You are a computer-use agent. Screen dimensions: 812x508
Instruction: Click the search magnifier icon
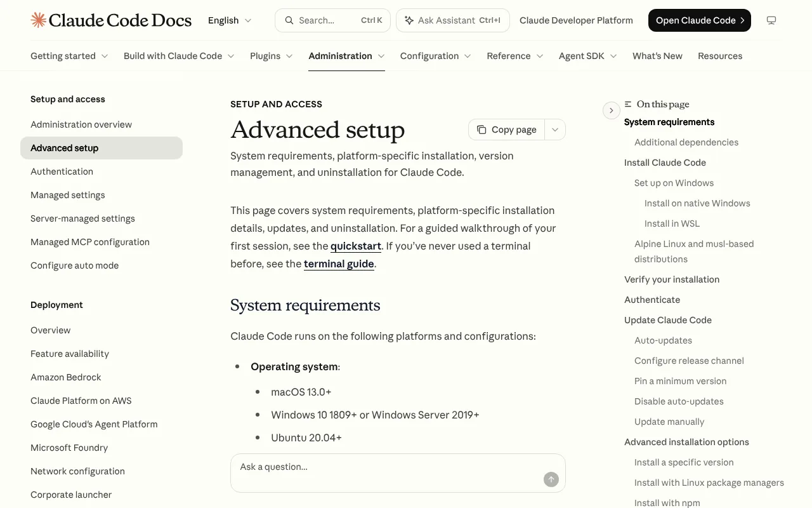pos(289,20)
